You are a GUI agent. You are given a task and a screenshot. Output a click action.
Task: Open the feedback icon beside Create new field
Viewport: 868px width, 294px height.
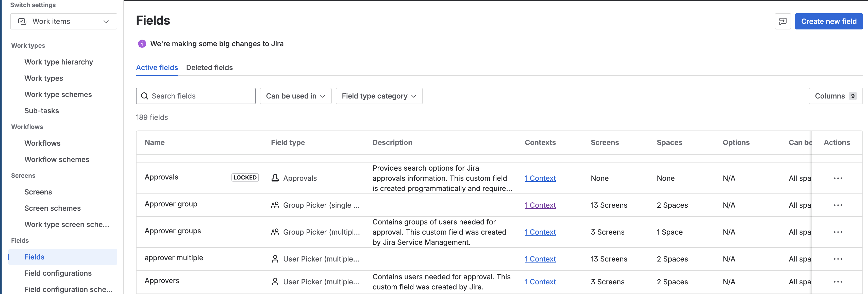pyautogui.click(x=782, y=21)
